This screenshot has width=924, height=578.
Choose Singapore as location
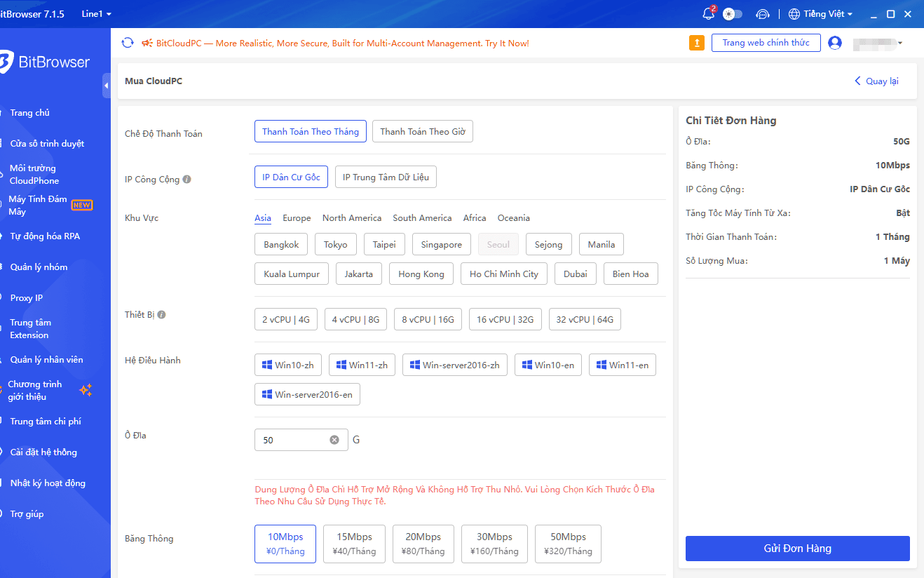(442, 245)
